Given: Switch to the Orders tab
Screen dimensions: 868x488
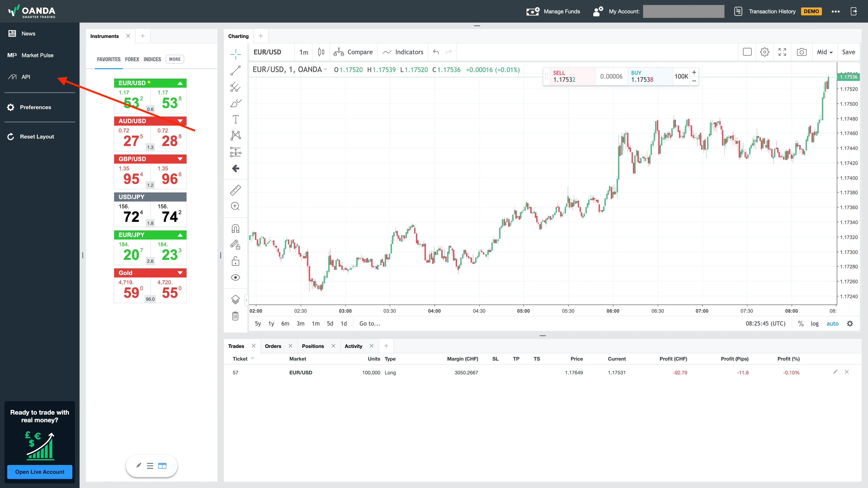Looking at the screenshot, I should (273, 346).
